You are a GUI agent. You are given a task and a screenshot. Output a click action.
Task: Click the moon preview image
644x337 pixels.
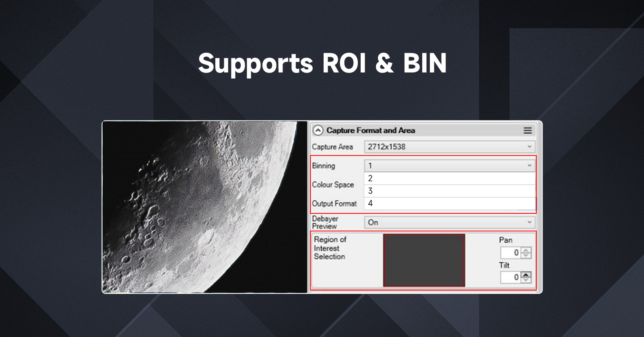point(204,207)
